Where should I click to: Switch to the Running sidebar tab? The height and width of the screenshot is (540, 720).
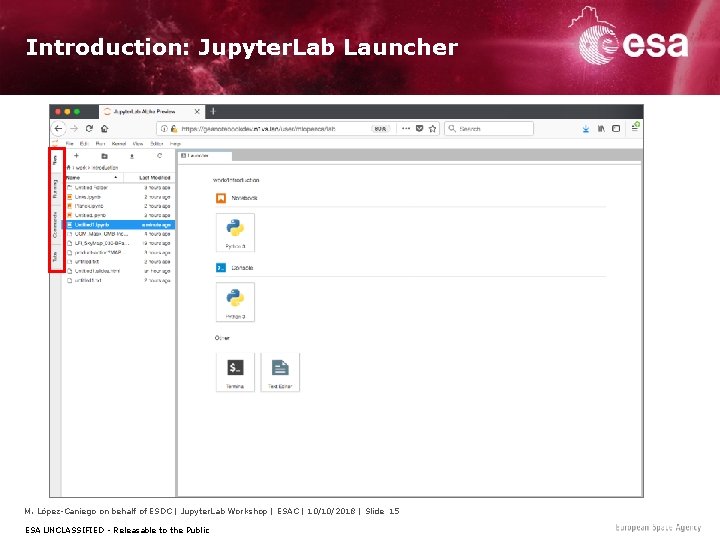click(55, 189)
